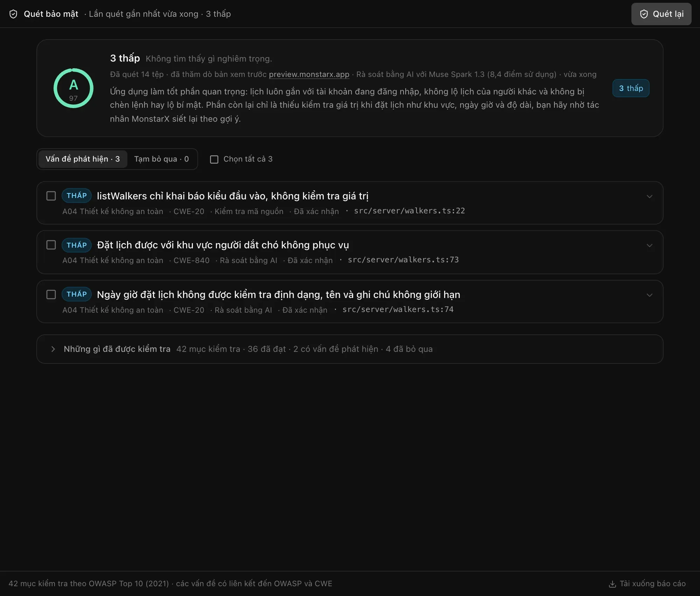This screenshot has height=596, width=700.
Task: Click the Quét lại button
Action: [661, 14]
